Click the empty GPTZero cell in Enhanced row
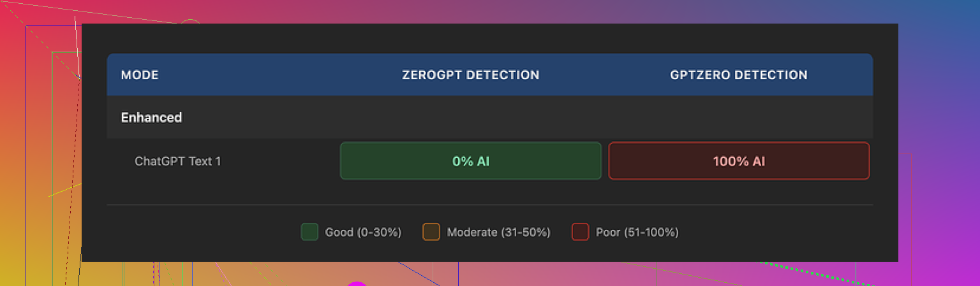 (738, 118)
